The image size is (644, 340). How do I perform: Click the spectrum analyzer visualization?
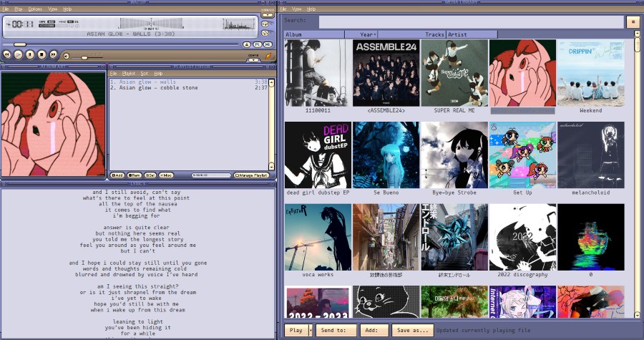[239, 24]
